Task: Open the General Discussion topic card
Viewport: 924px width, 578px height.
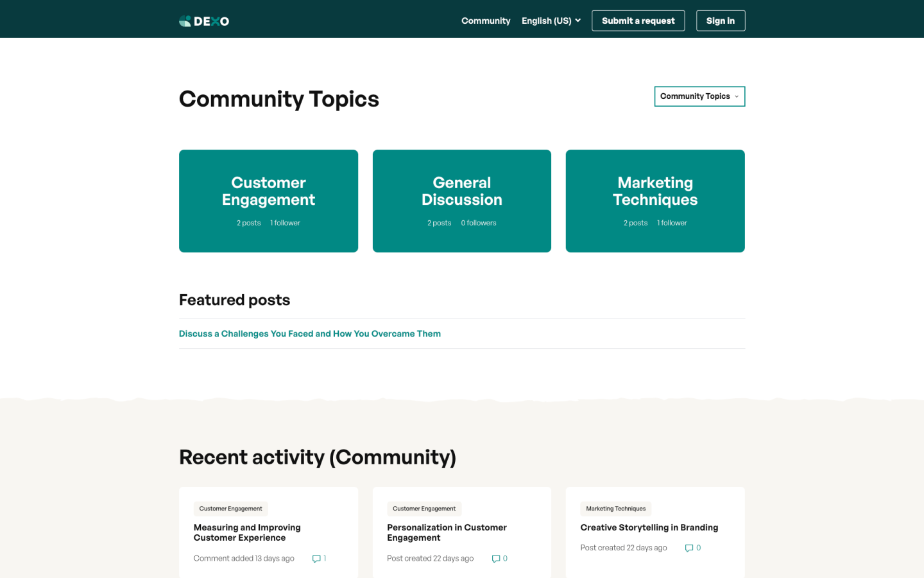Action: (461, 200)
